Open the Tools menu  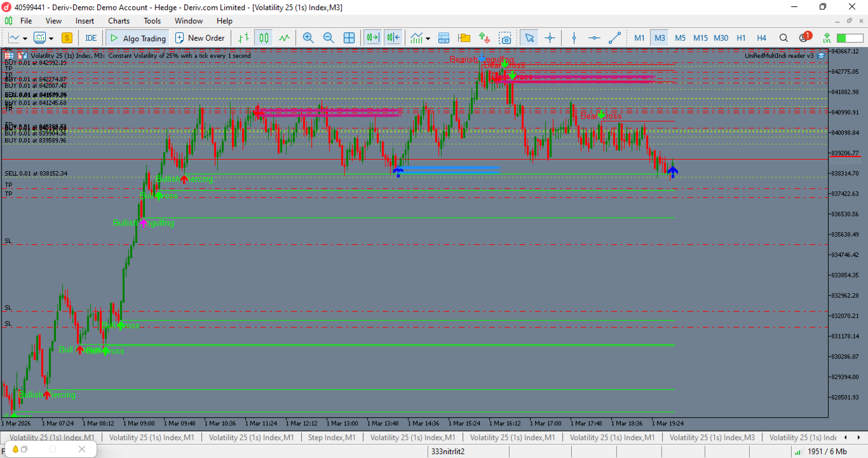pos(152,21)
